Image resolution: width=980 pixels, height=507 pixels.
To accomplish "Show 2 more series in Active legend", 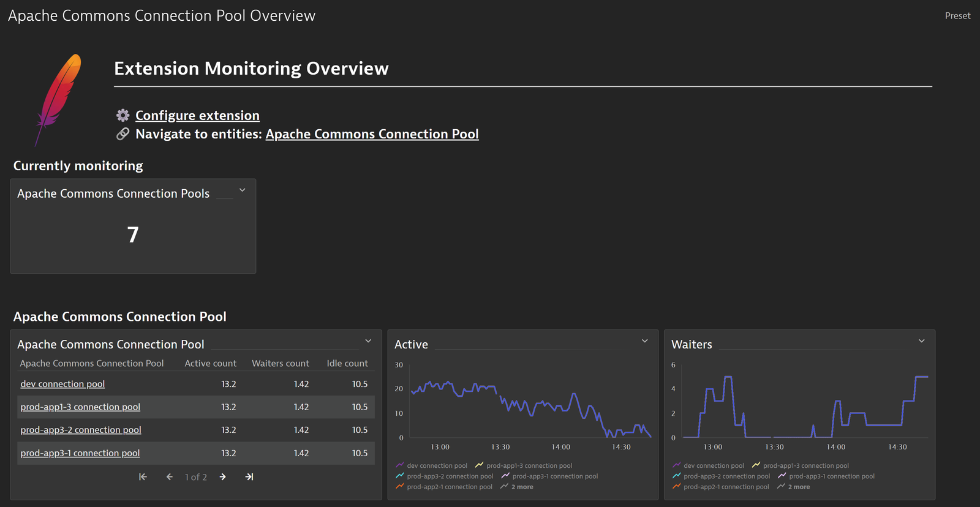I will click(517, 487).
